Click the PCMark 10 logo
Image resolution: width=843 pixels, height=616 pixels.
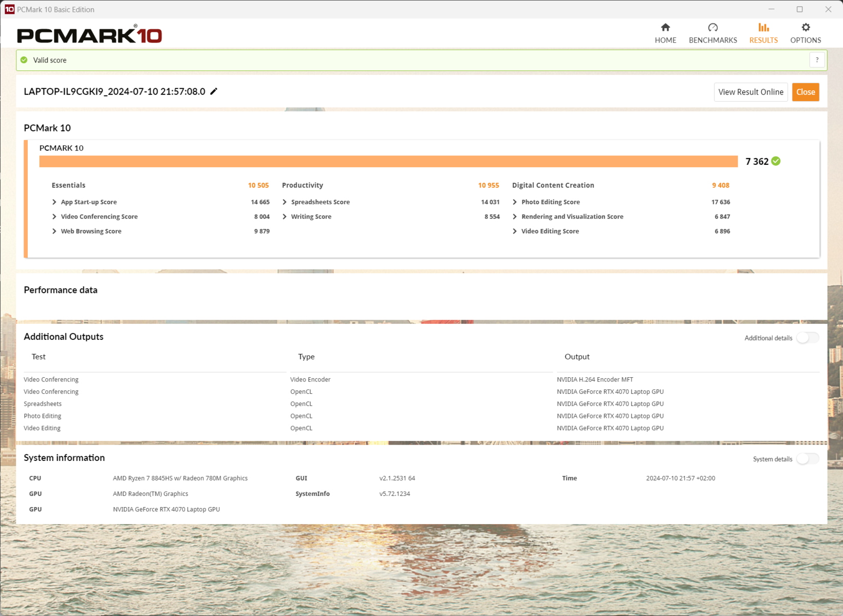coord(89,35)
